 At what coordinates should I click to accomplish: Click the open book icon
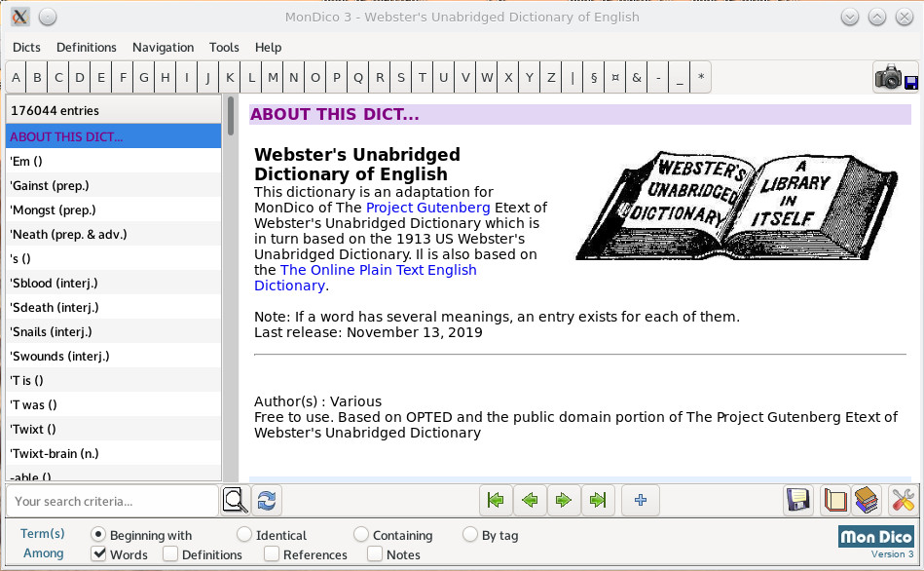[834, 501]
